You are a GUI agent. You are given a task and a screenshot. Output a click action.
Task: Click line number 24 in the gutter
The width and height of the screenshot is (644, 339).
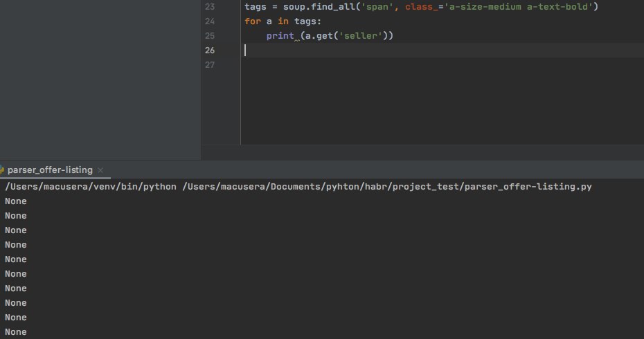[x=210, y=21]
